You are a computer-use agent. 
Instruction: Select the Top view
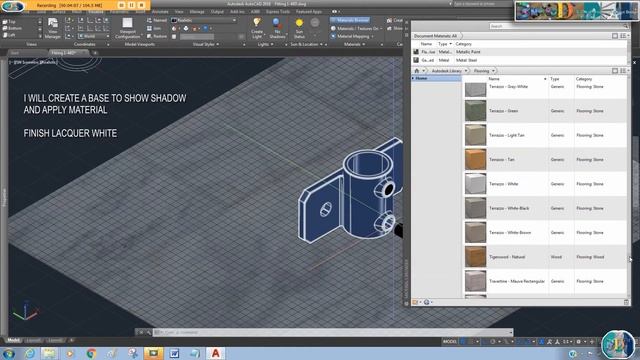click(9, 22)
